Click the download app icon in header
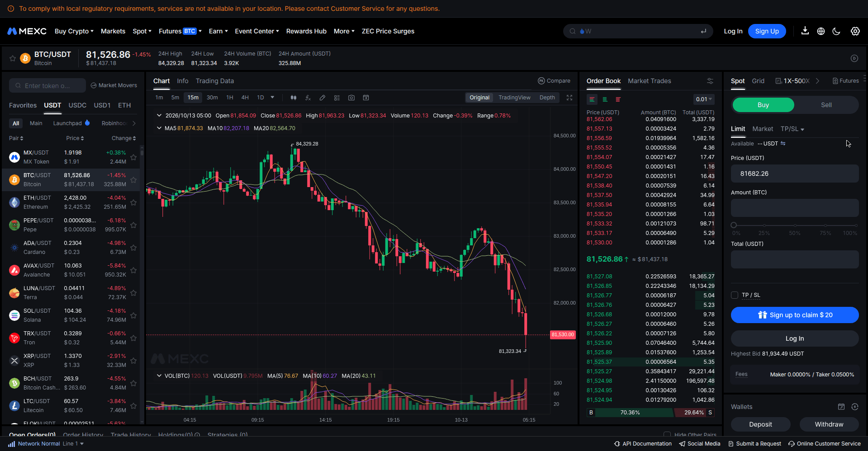The height and width of the screenshot is (451, 868). [x=805, y=31]
